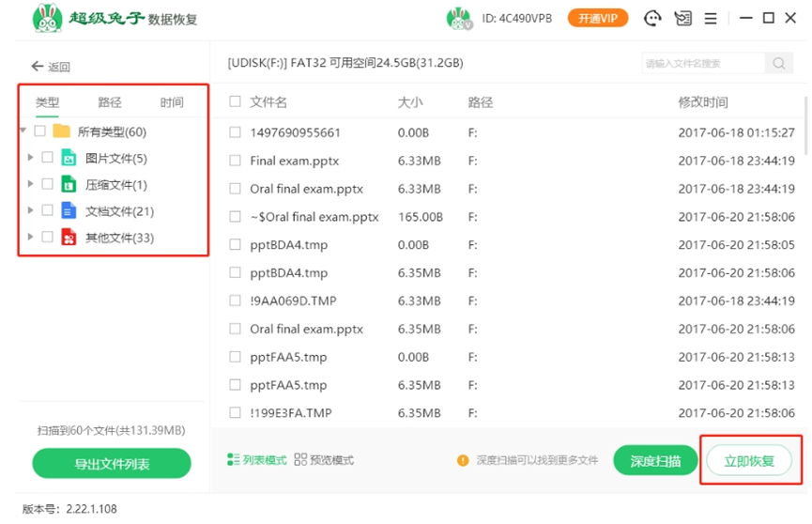Click the search magnifier icon
812x524 pixels.
click(779, 64)
